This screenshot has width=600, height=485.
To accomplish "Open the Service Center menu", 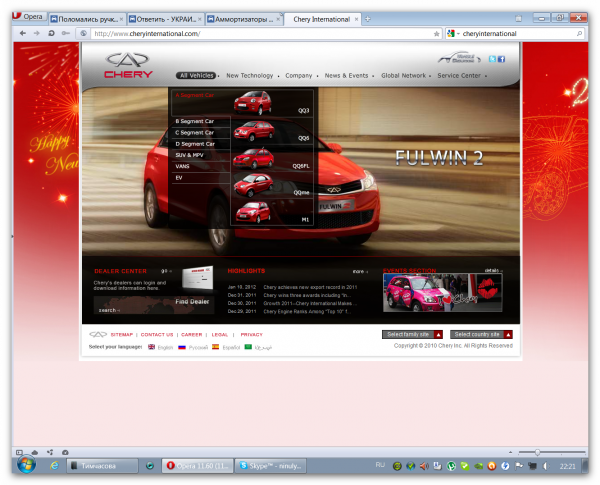I will coord(459,75).
